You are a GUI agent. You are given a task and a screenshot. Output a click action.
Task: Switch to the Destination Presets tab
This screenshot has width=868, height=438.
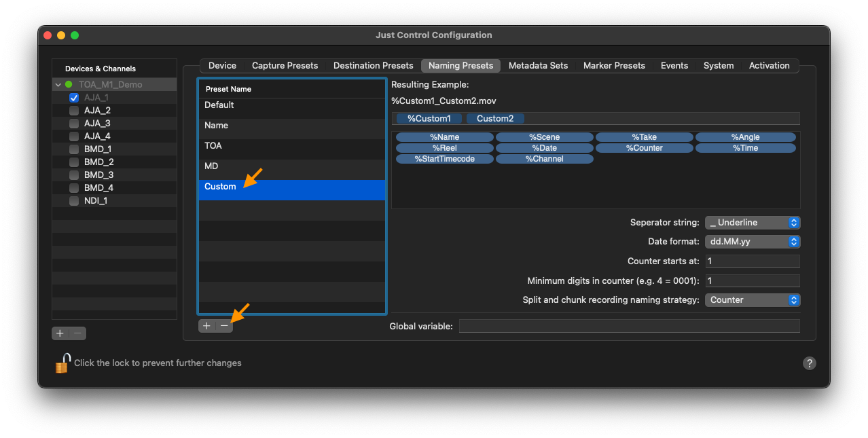click(373, 66)
